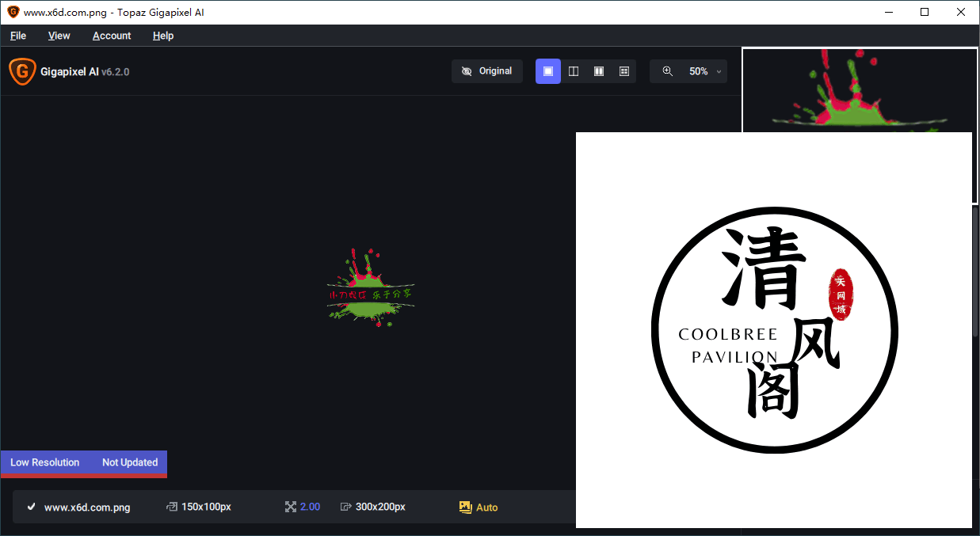Select the single view layout icon

(548, 71)
